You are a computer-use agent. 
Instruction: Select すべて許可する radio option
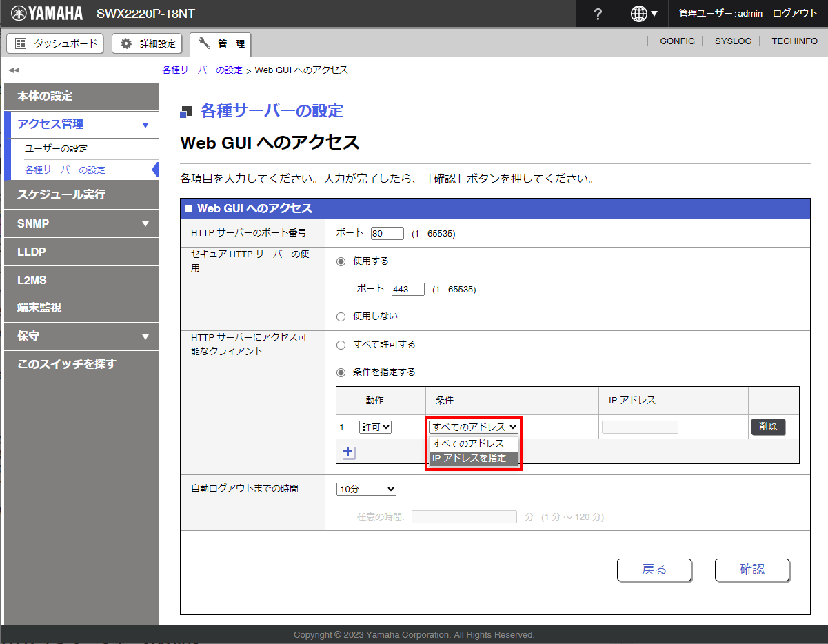[341, 345]
